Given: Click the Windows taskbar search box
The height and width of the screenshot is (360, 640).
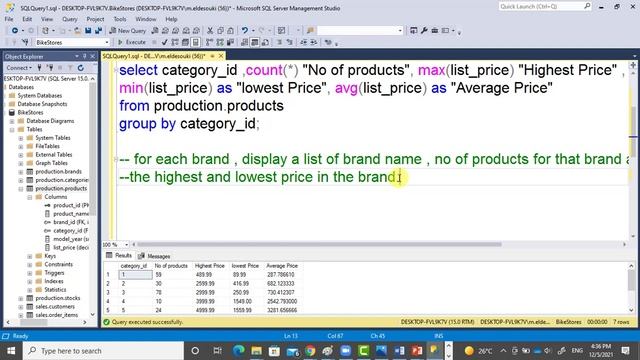Looking at the screenshot, I should (103, 351).
